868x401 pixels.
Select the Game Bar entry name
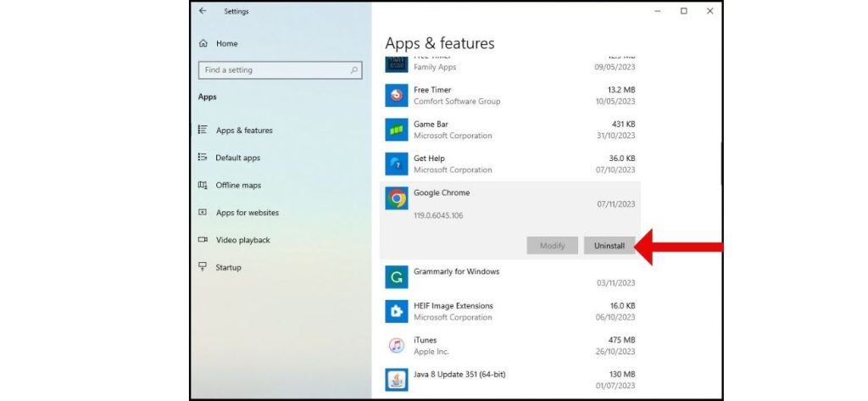431,124
